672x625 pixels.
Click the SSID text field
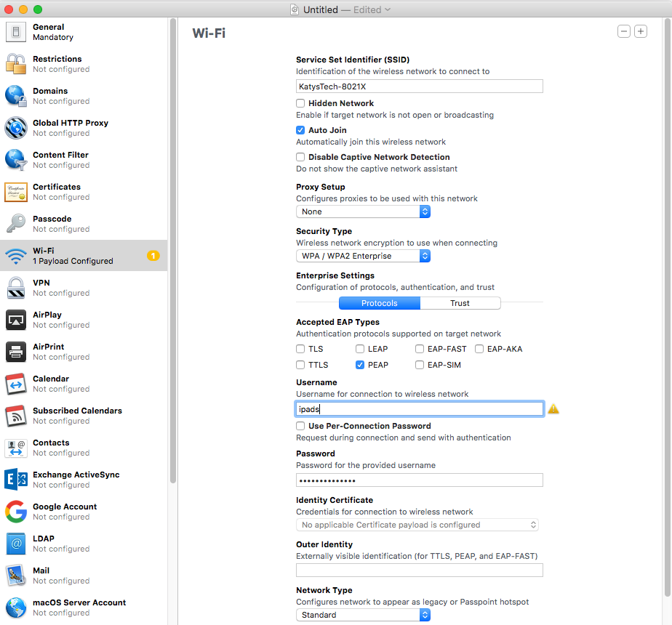[x=419, y=86]
